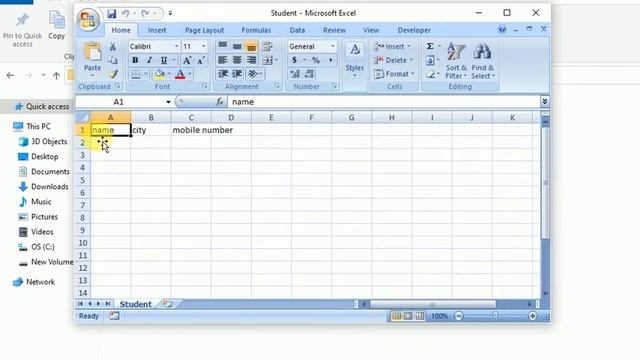The image size is (640, 360).
Task: Decrease the indent
Action: [x=222, y=74]
